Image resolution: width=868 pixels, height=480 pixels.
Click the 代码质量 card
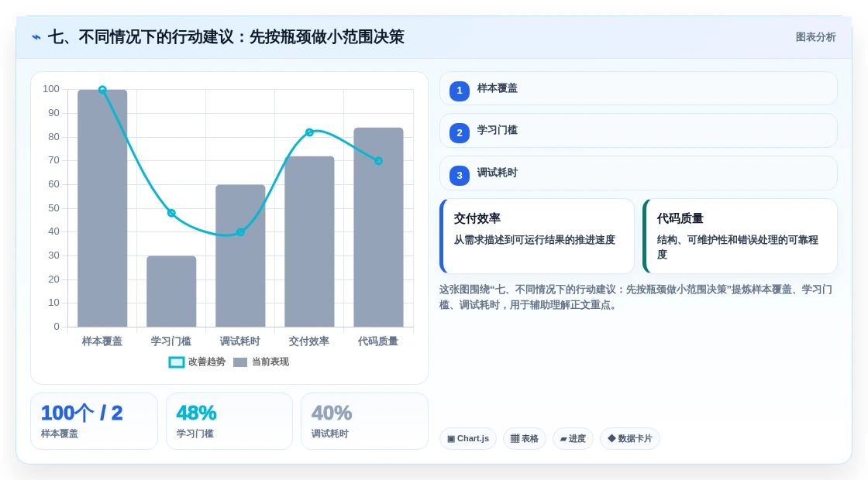coord(740,236)
